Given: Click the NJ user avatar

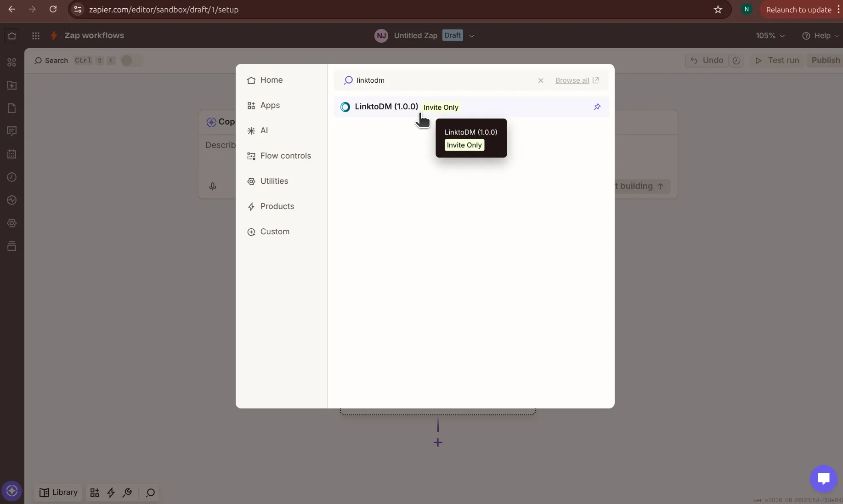Looking at the screenshot, I should (381, 35).
